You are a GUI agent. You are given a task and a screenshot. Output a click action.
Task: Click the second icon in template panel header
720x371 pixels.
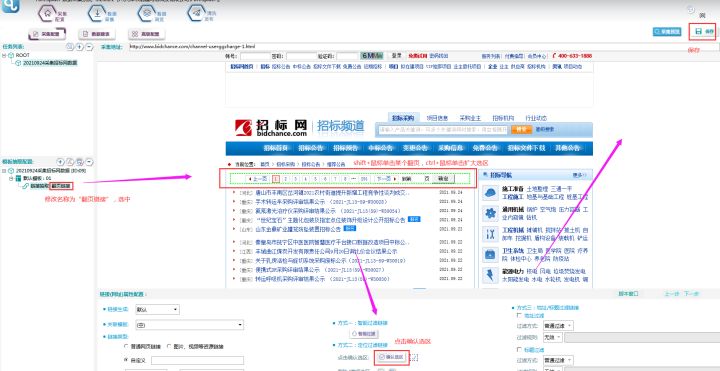point(70,162)
